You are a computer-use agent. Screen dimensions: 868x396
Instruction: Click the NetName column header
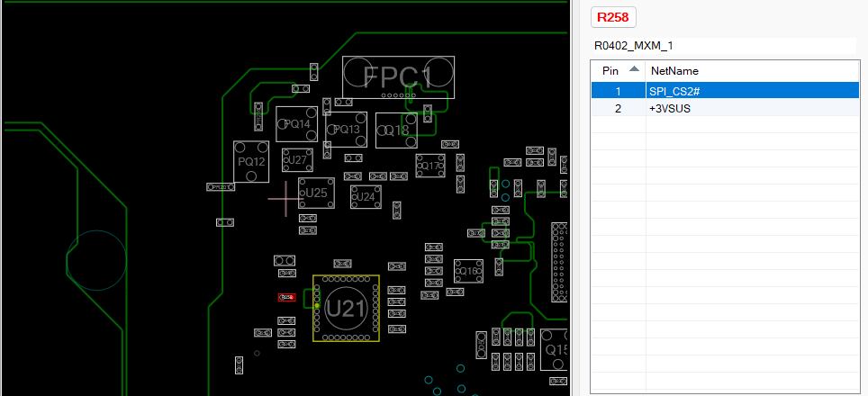click(x=753, y=71)
